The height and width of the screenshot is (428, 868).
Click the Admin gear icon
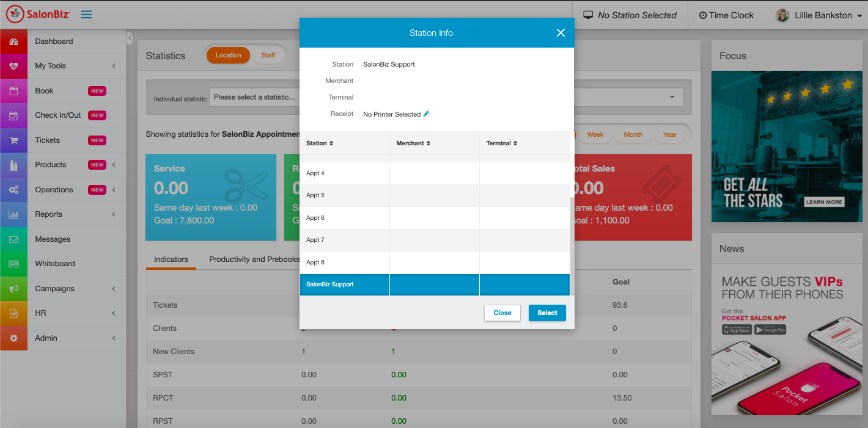point(14,338)
